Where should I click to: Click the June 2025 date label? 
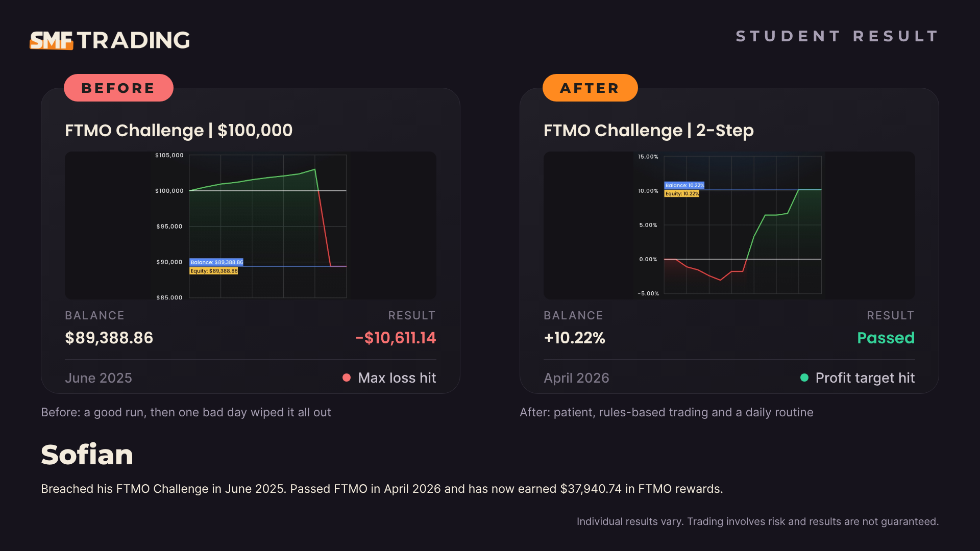(99, 378)
